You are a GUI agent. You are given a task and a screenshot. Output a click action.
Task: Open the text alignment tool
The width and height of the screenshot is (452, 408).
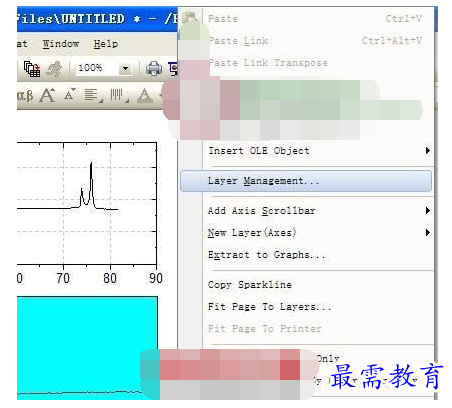[93, 95]
